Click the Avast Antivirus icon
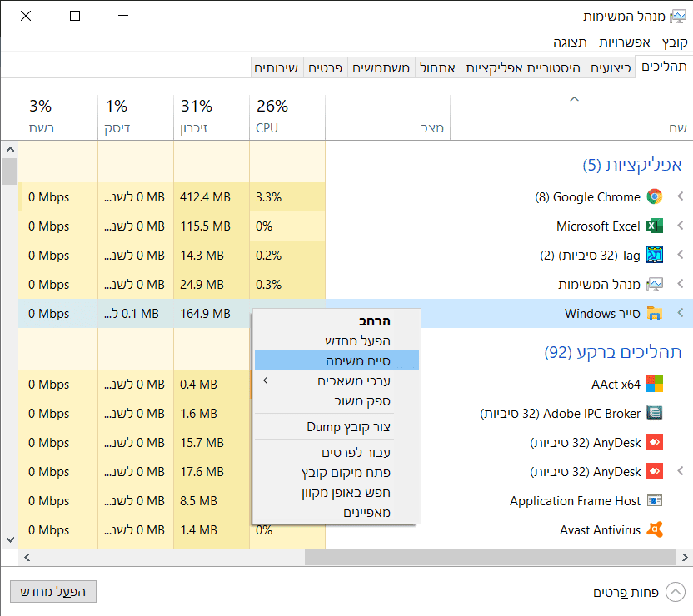 pyautogui.click(x=655, y=530)
